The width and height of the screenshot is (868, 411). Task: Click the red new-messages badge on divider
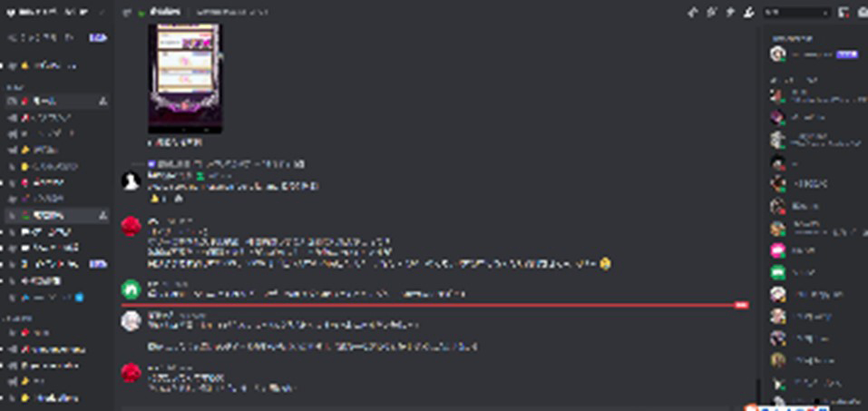742,305
